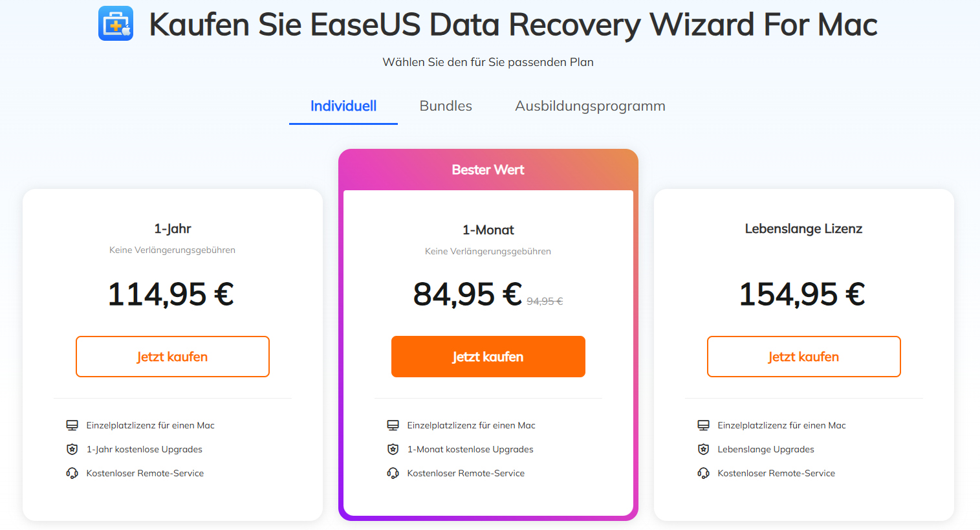The height and width of the screenshot is (530, 980).
Task: Click Jetzt kaufen for the 1-Monat plan
Action: (488, 356)
